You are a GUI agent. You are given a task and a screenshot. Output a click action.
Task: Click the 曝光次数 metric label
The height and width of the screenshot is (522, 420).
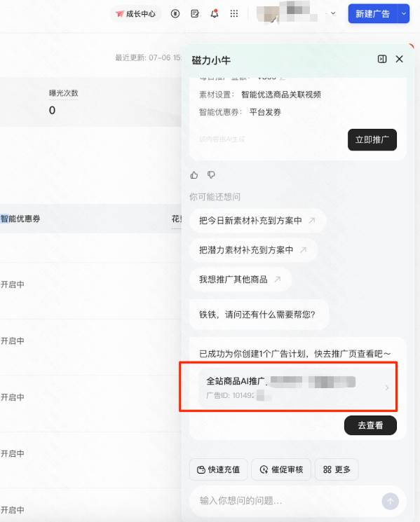point(64,93)
